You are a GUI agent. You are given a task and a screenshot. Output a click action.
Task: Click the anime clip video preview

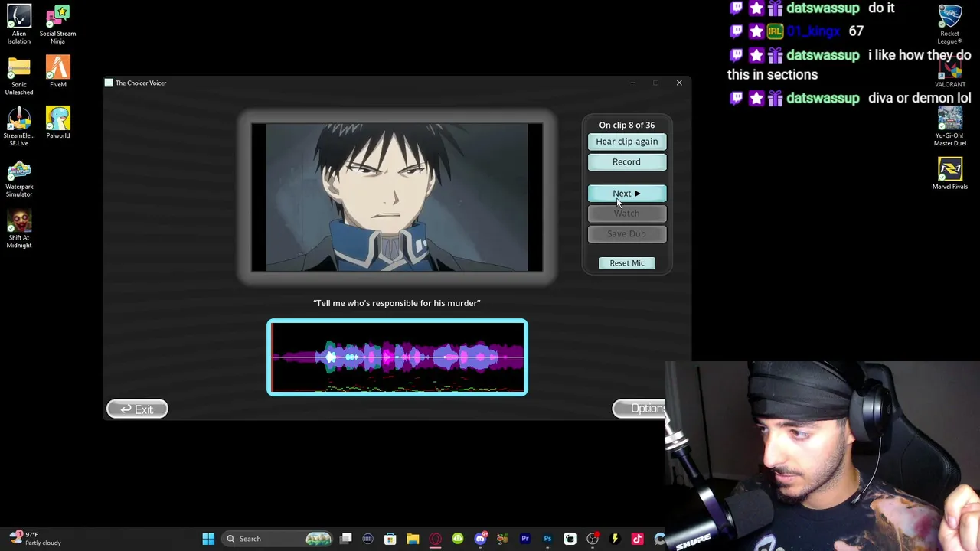[x=397, y=197]
